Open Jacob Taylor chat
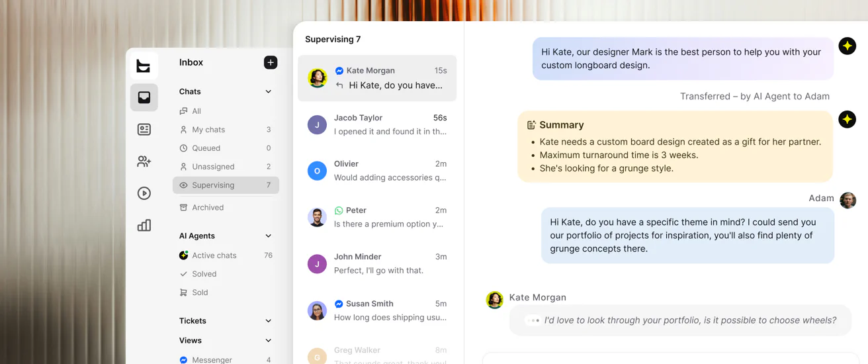The height and width of the screenshot is (364, 868). click(x=377, y=124)
